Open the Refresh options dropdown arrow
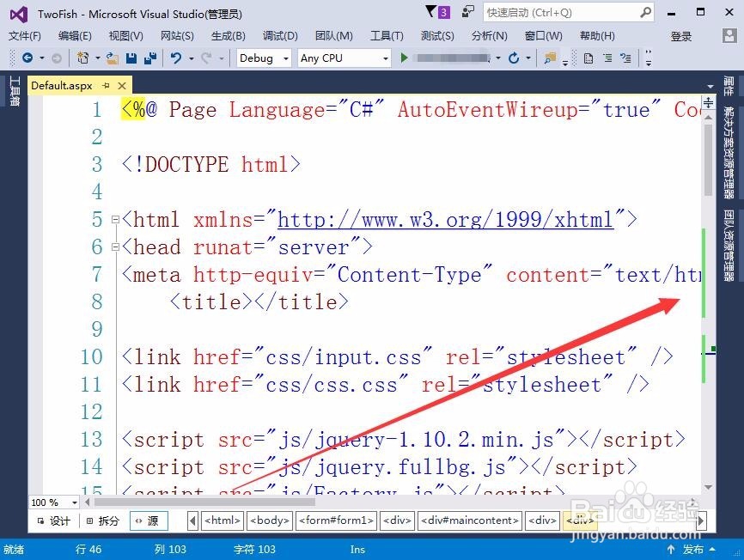This screenshot has height=560, width=744. (x=528, y=58)
